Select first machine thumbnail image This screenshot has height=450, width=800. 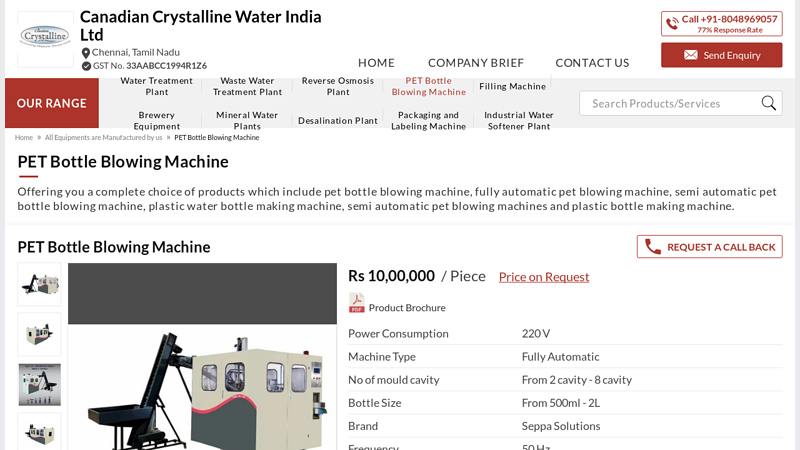(39, 284)
